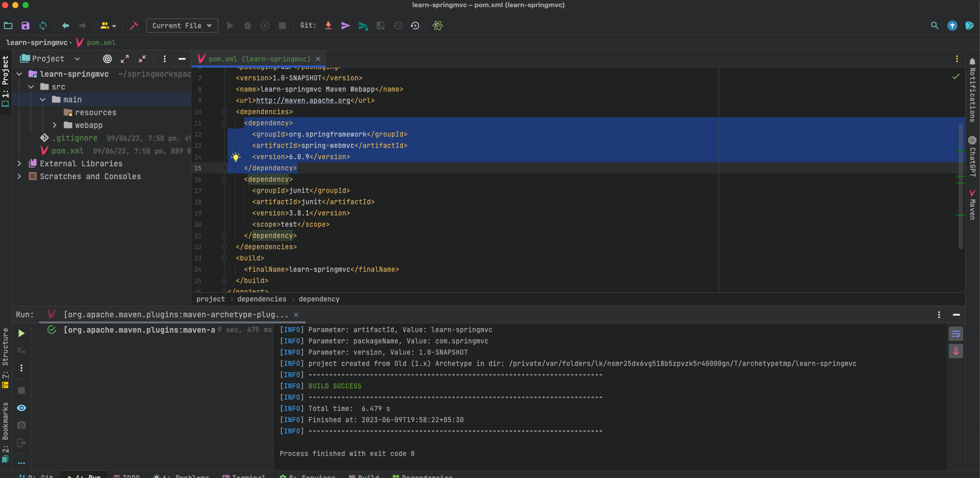Viewport: 980px width, 478px height.
Task: Click pom.xml in the navigation breadcrumb
Action: [x=101, y=42]
